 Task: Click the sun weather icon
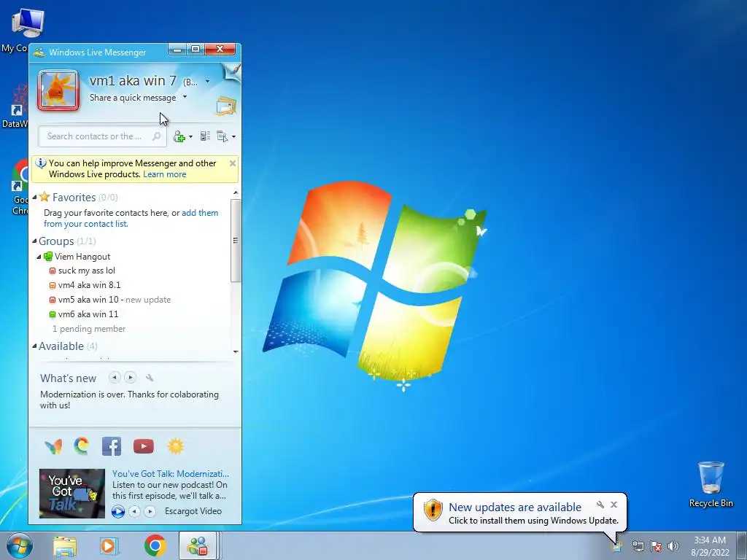(x=175, y=446)
